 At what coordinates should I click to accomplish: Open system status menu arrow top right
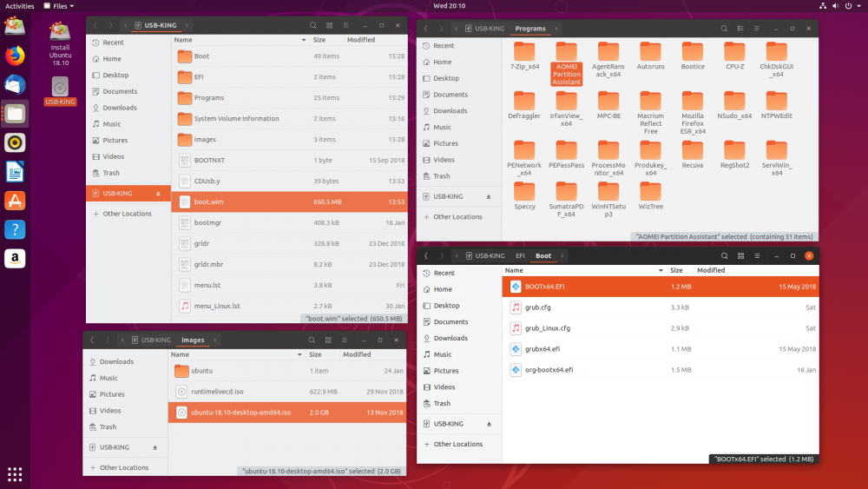pos(859,6)
